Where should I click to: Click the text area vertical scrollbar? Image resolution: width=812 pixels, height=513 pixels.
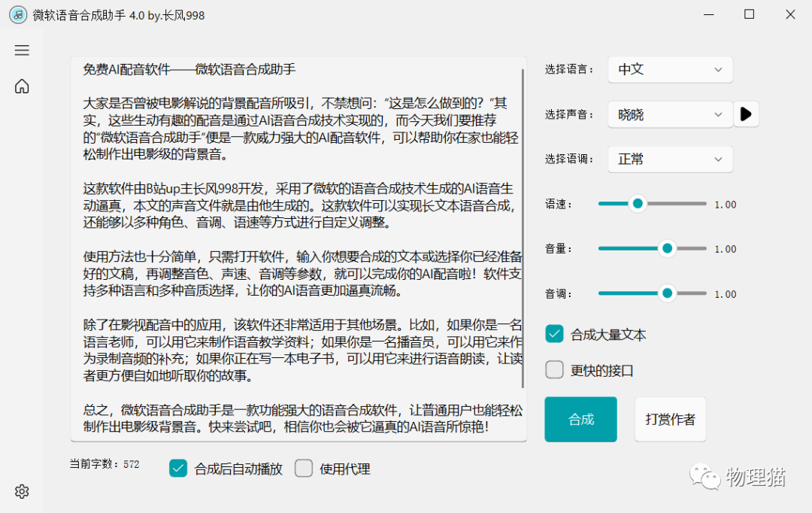pyautogui.click(x=523, y=228)
